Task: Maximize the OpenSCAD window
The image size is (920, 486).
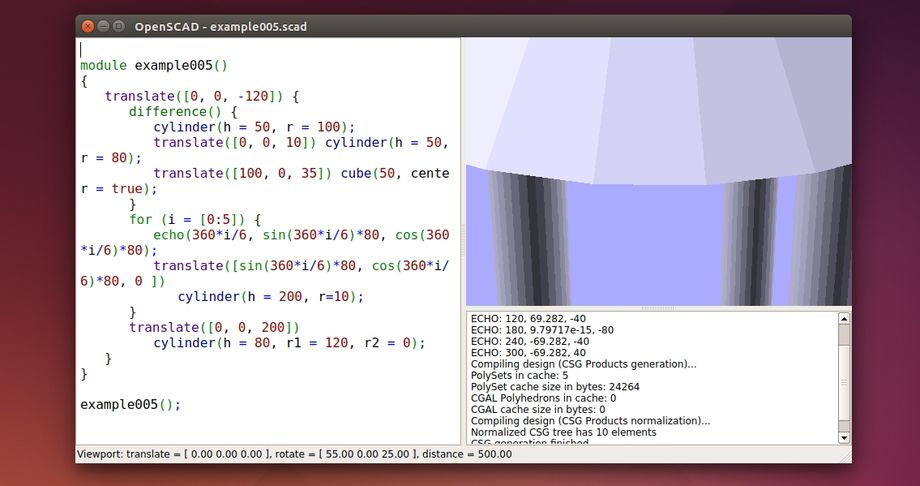Action: click(119, 26)
